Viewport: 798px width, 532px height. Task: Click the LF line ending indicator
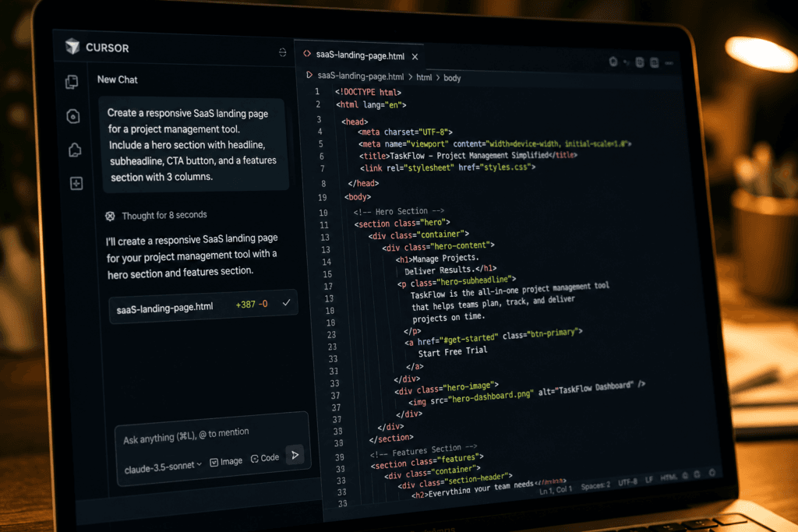click(x=648, y=480)
